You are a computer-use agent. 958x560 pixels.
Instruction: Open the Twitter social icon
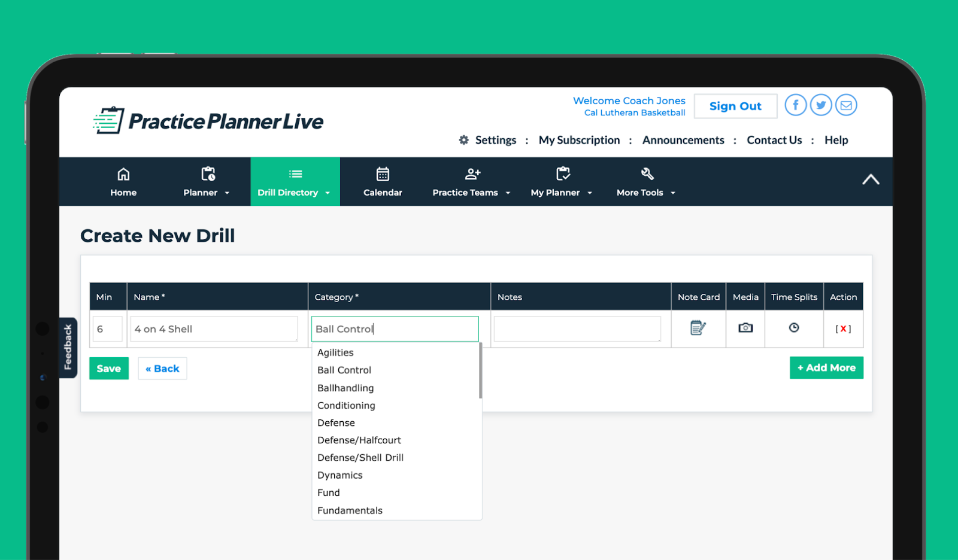tap(821, 105)
